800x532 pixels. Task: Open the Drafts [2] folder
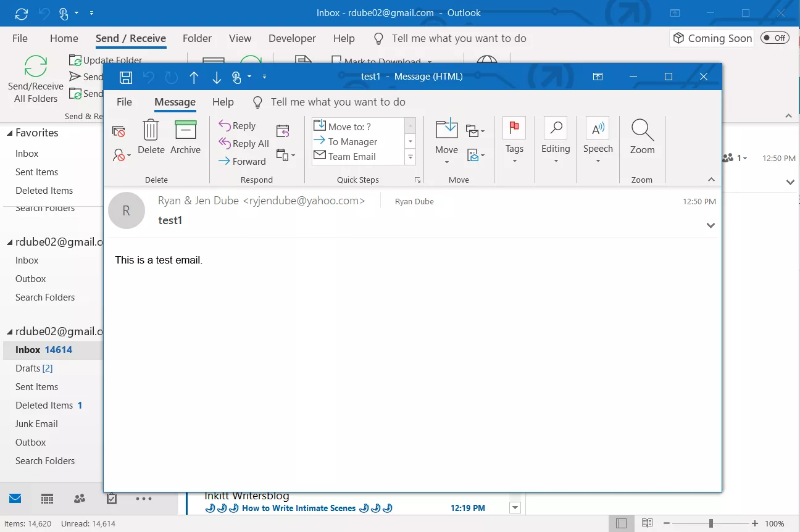[34, 368]
